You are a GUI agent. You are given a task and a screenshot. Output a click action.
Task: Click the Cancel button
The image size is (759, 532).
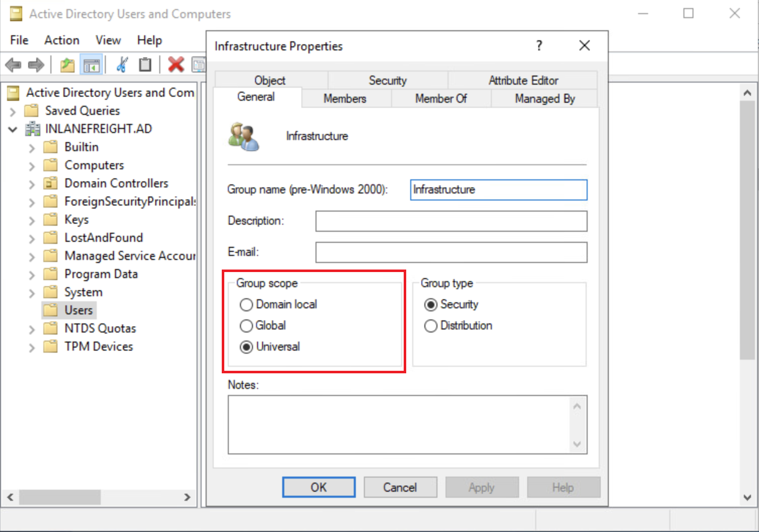pos(400,487)
